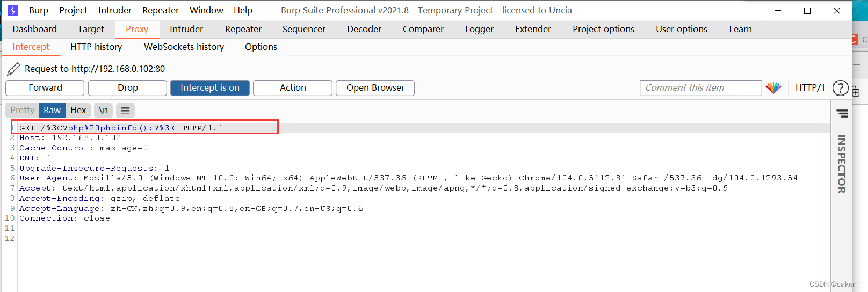The height and width of the screenshot is (292, 868).
Task: Open the Learn tab
Action: point(741,30)
